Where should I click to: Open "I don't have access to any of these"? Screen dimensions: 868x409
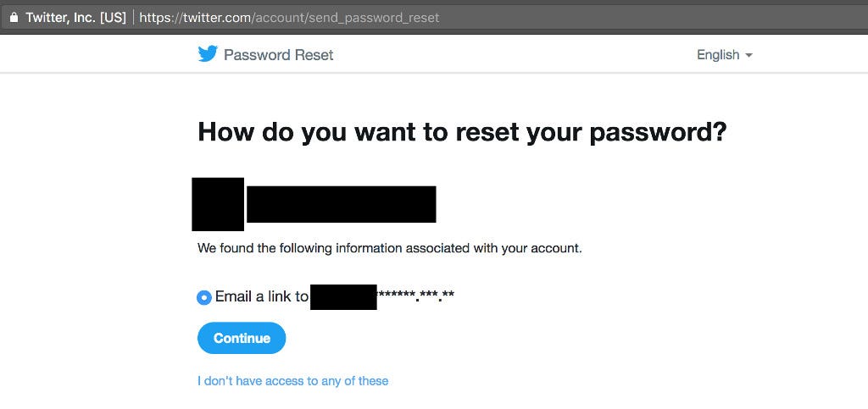click(x=292, y=381)
